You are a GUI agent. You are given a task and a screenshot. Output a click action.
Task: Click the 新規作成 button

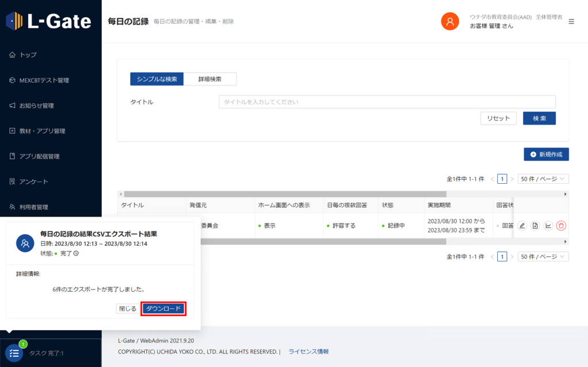tap(546, 154)
